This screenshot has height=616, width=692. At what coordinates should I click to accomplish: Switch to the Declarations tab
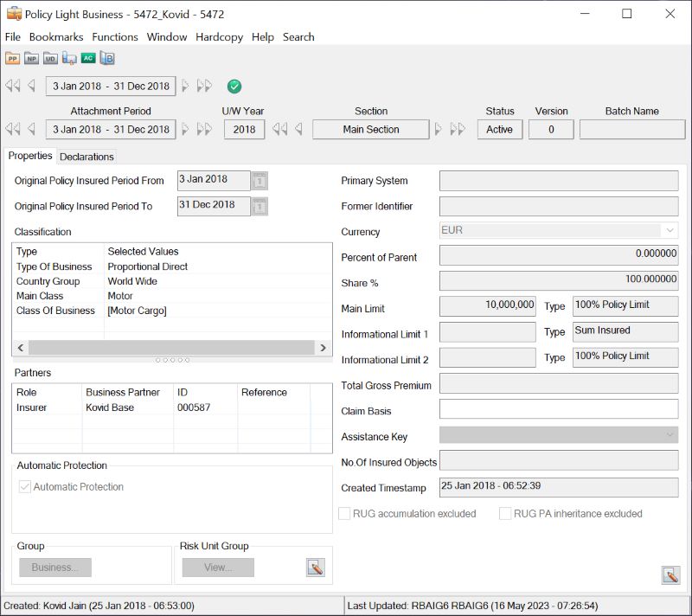pos(86,157)
